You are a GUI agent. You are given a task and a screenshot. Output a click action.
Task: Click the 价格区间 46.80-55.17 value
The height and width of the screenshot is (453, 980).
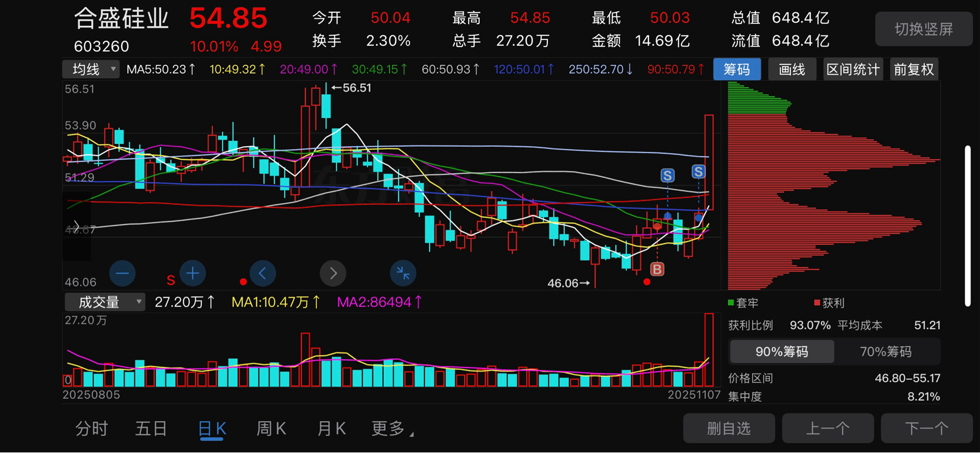click(907, 378)
